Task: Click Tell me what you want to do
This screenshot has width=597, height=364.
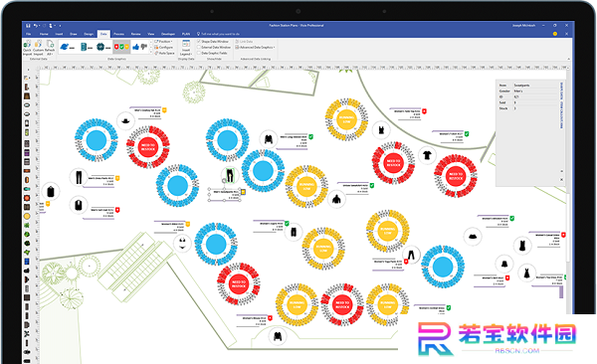Action: (x=218, y=34)
